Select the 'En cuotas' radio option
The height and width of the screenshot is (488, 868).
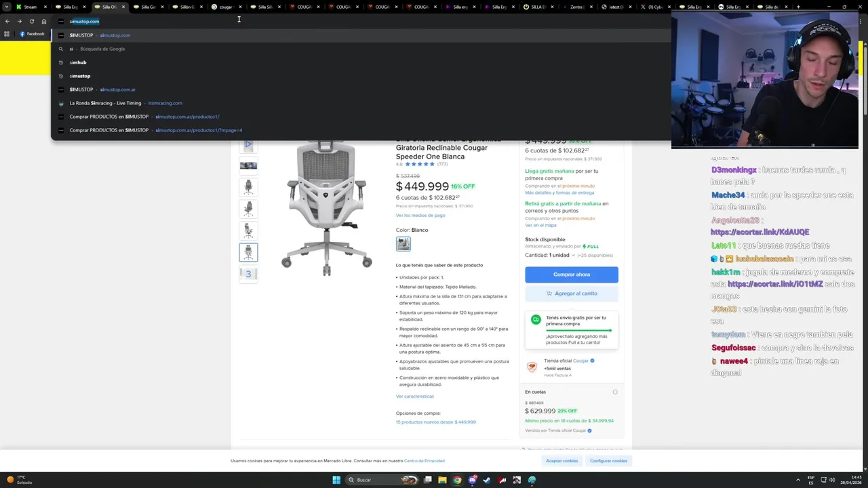coord(615,392)
